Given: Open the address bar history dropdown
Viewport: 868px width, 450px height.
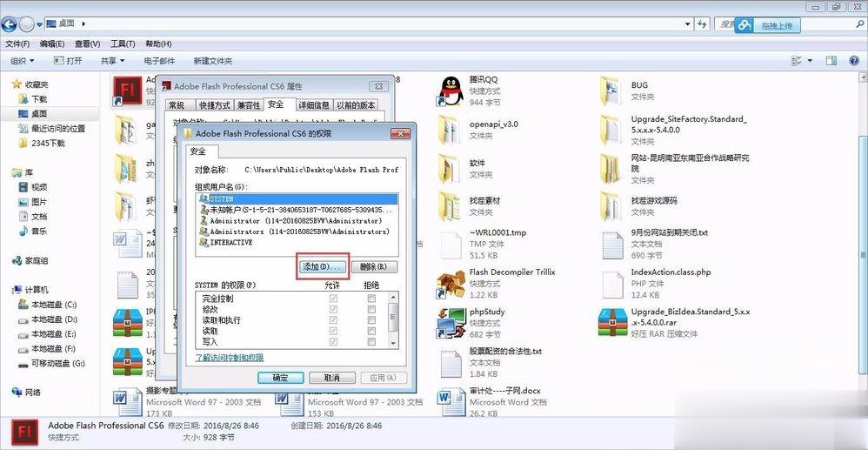Looking at the screenshot, I should pos(688,24).
